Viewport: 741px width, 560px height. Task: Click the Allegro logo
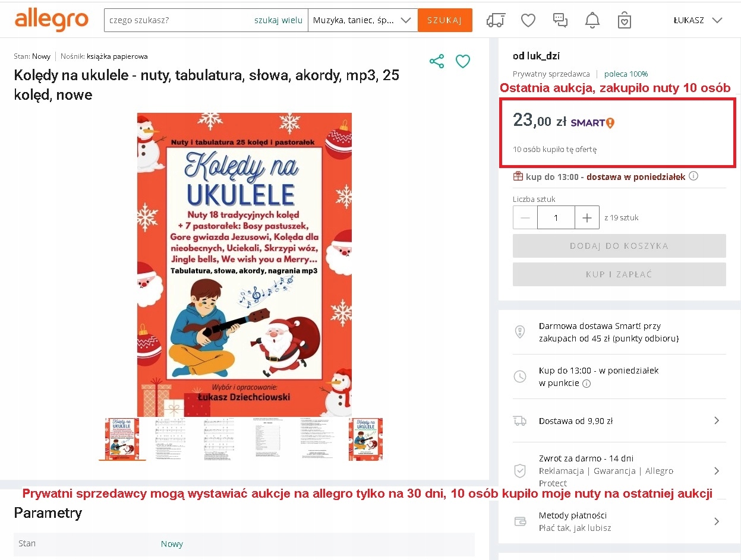click(x=52, y=20)
